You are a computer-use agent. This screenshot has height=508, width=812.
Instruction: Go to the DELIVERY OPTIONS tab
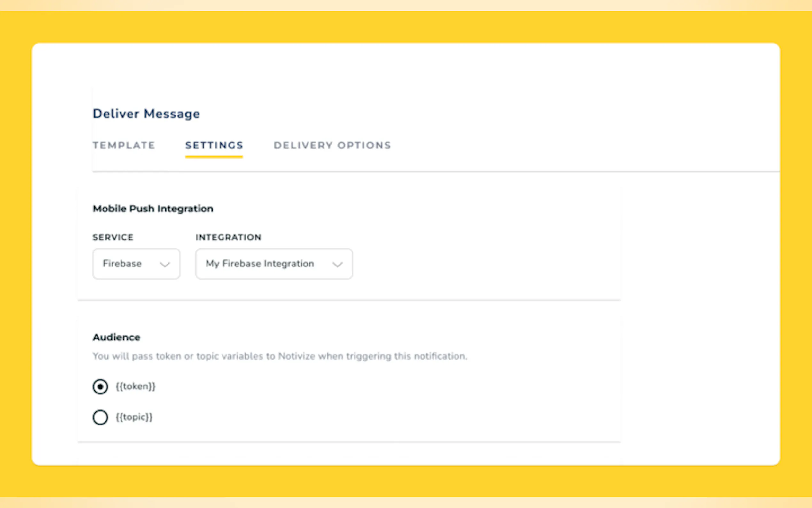point(332,145)
